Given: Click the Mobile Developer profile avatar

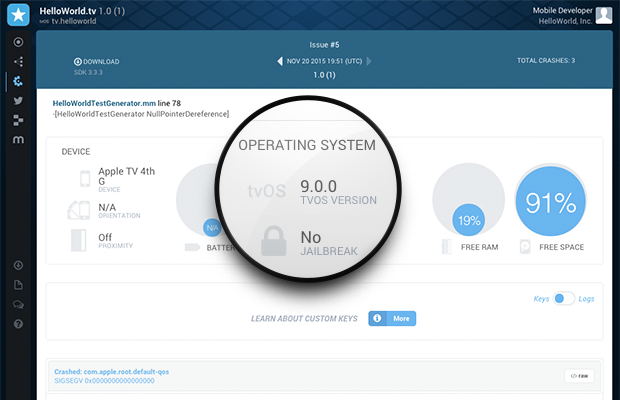Looking at the screenshot, I should 604,15.
